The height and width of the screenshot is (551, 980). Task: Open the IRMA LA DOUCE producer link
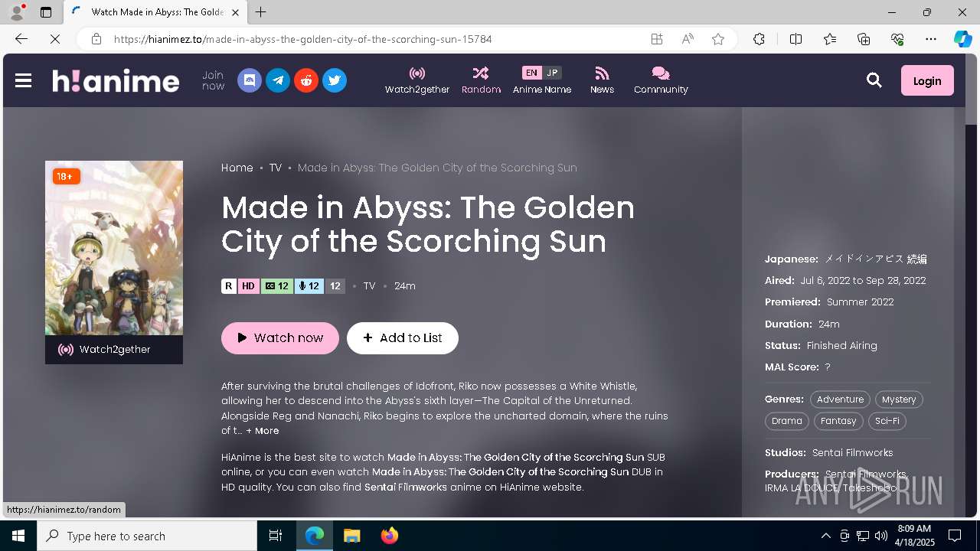pyautogui.click(x=802, y=488)
